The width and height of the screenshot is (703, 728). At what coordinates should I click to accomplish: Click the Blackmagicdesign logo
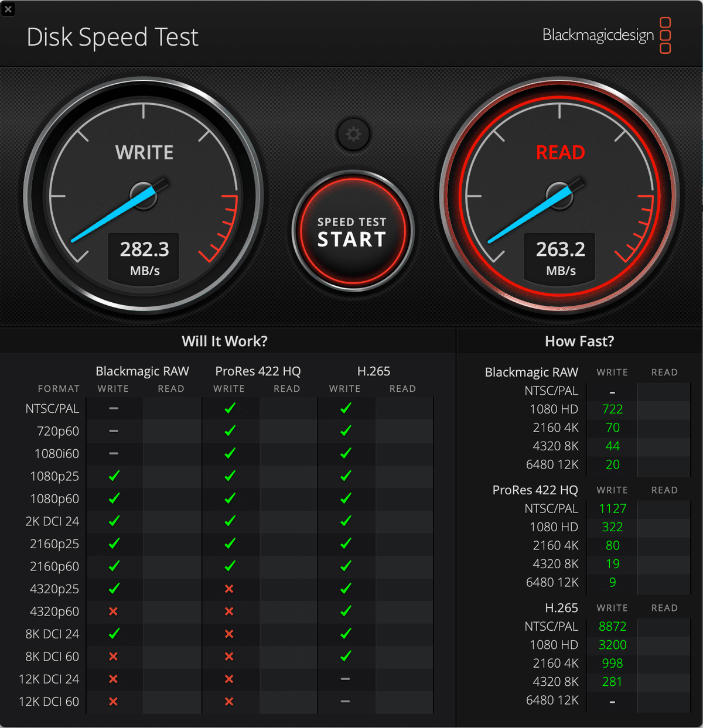point(598,35)
